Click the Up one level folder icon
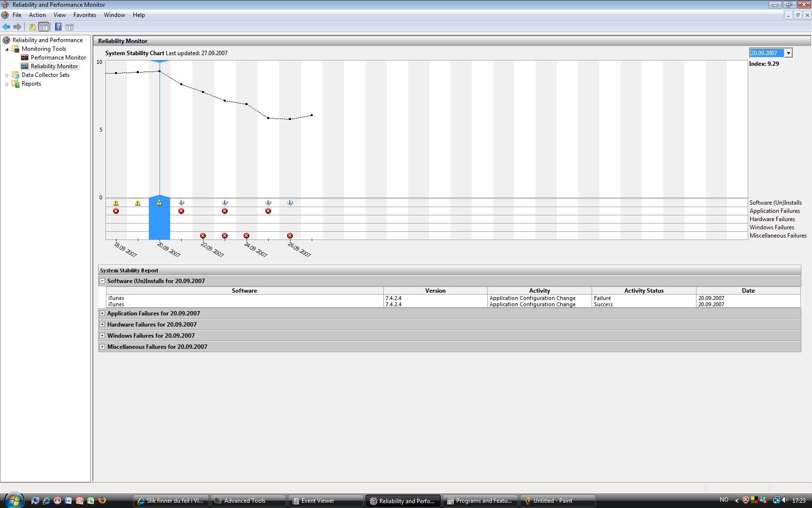This screenshot has height=508, width=812. (32, 27)
